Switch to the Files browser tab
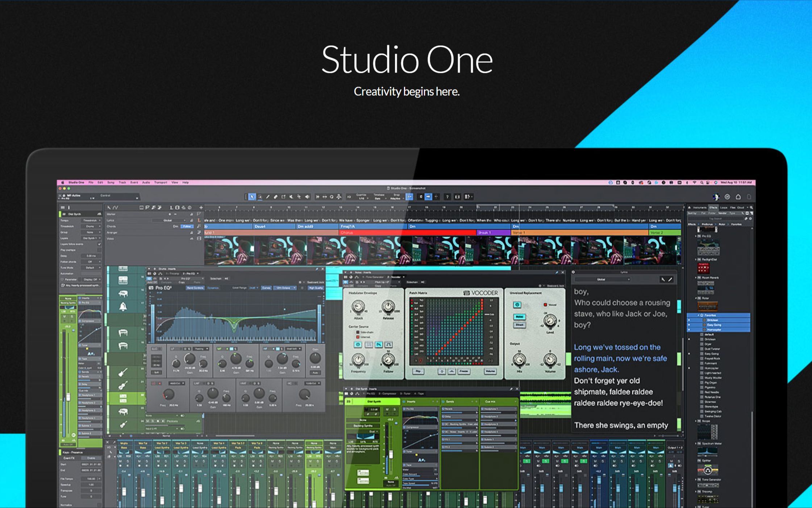The image size is (812, 508). click(733, 208)
